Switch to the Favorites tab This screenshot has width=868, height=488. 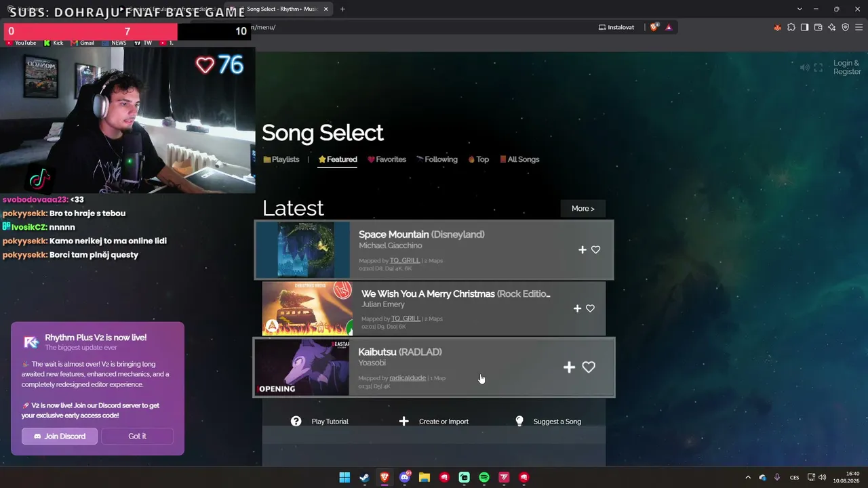tap(387, 159)
